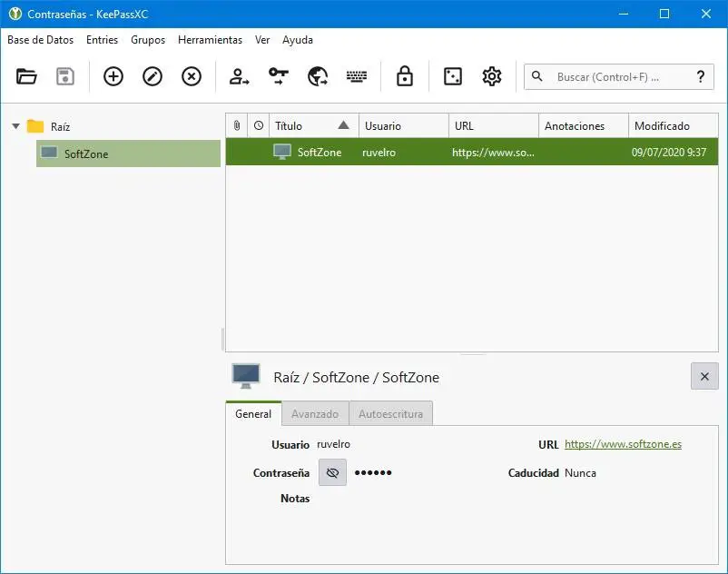Copy URL with globe icon
The width and height of the screenshot is (728, 574).
[318, 76]
